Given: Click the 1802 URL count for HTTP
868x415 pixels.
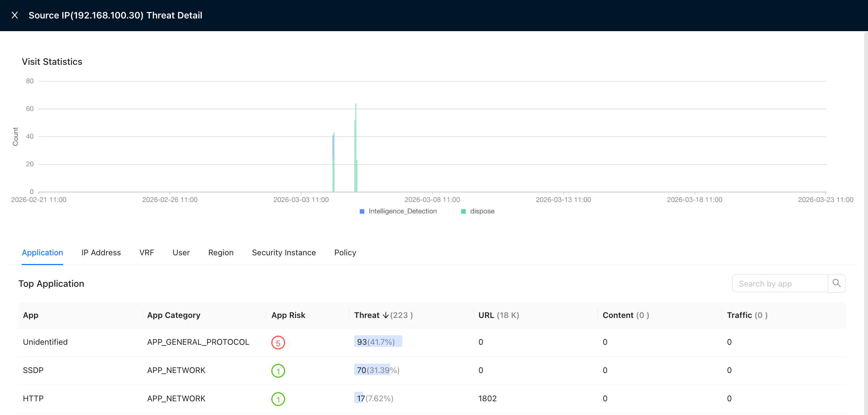Looking at the screenshot, I should point(487,398).
